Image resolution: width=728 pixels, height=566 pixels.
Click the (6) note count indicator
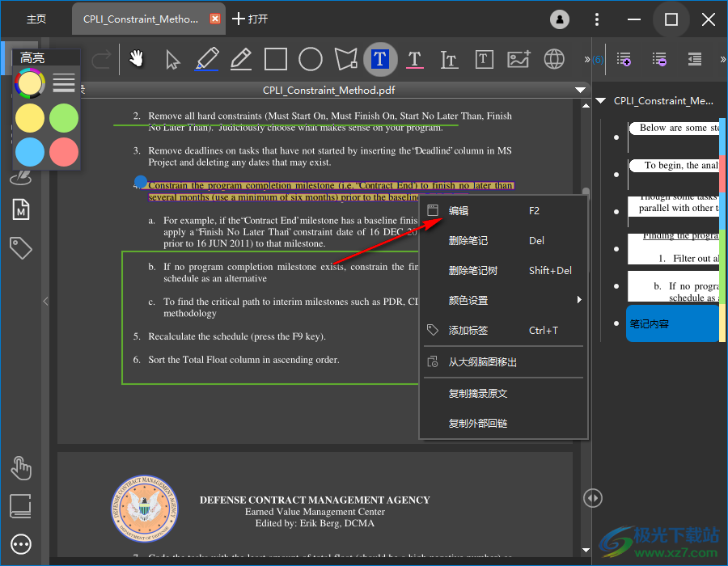(598, 59)
